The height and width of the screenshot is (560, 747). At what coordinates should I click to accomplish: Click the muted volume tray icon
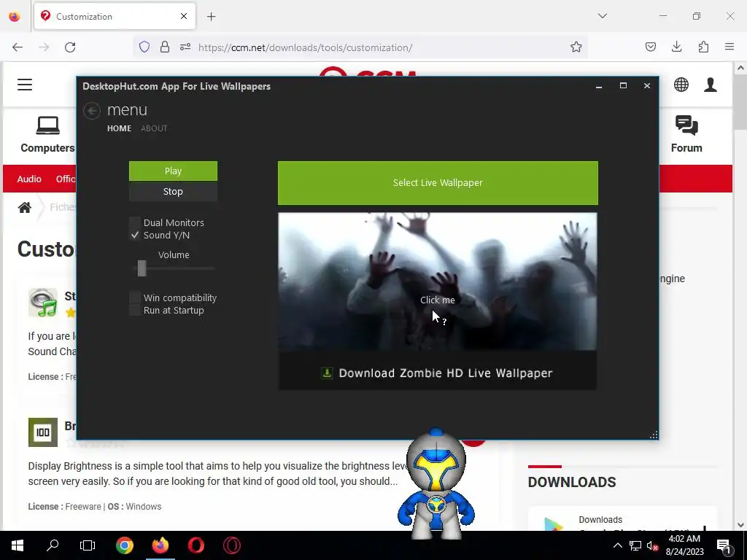point(651,545)
